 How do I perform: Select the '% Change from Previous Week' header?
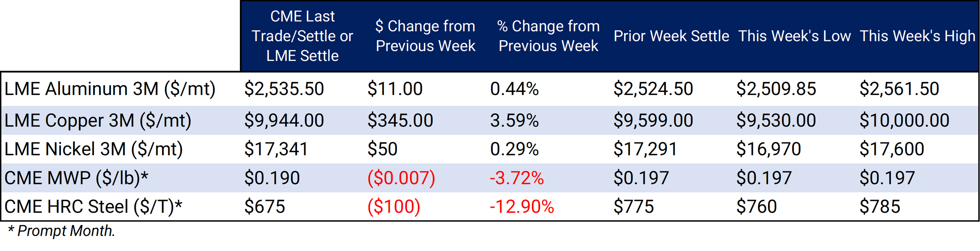(548, 36)
